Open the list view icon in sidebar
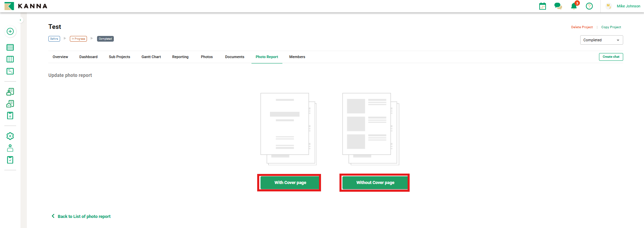Image resolution: width=644 pixels, height=228 pixels. pyautogui.click(x=10, y=47)
